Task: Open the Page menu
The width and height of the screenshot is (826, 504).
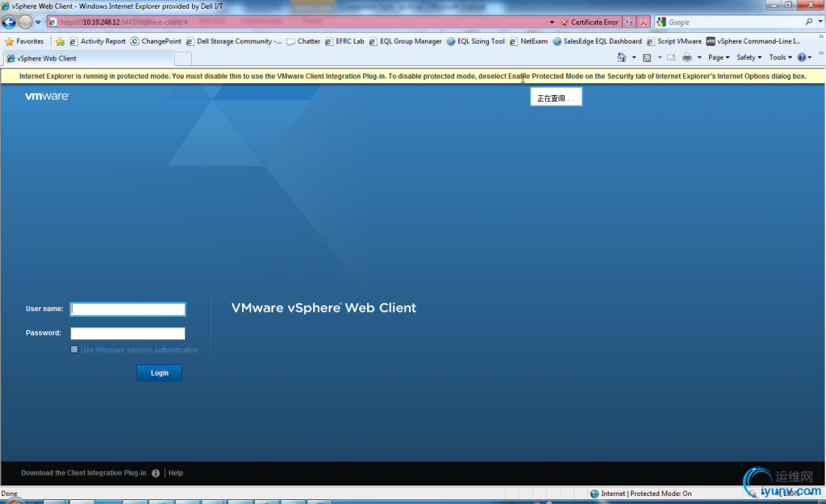Action: tap(719, 57)
